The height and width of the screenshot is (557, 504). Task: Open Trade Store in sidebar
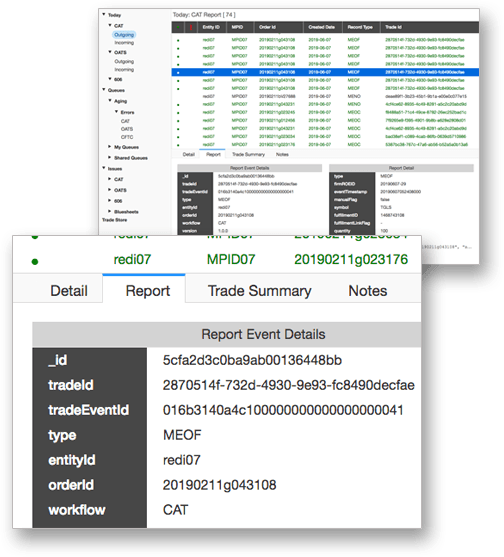(x=114, y=220)
